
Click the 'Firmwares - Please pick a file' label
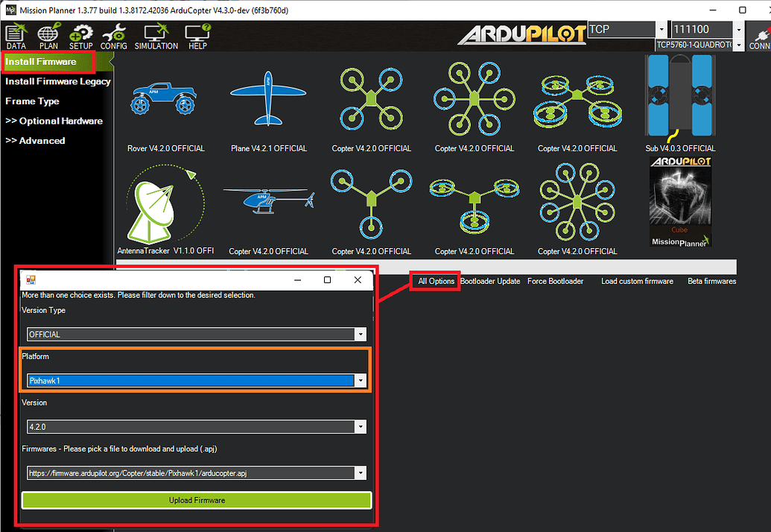click(119, 449)
